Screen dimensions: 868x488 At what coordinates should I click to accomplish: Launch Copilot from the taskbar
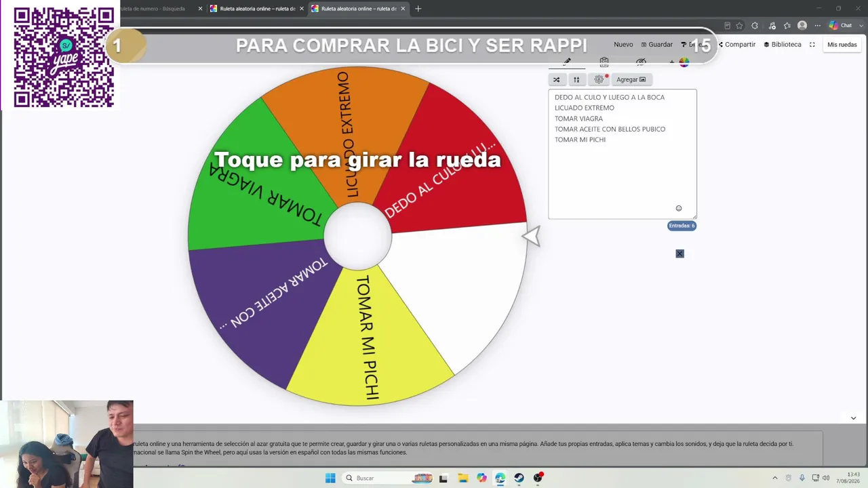(x=481, y=478)
